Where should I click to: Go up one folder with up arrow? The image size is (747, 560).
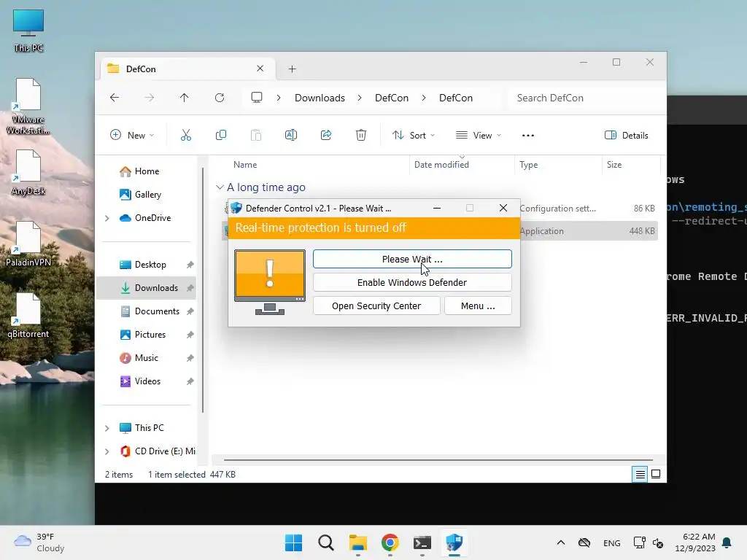185,98
